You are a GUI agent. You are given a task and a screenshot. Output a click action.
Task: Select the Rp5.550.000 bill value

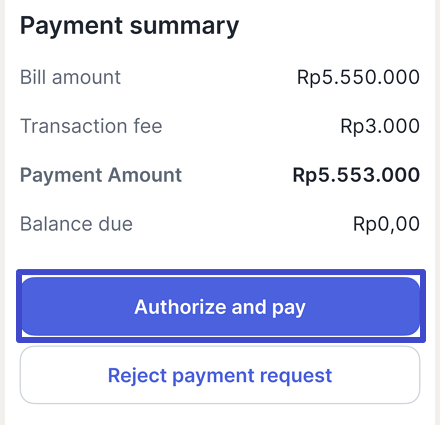[358, 77]
